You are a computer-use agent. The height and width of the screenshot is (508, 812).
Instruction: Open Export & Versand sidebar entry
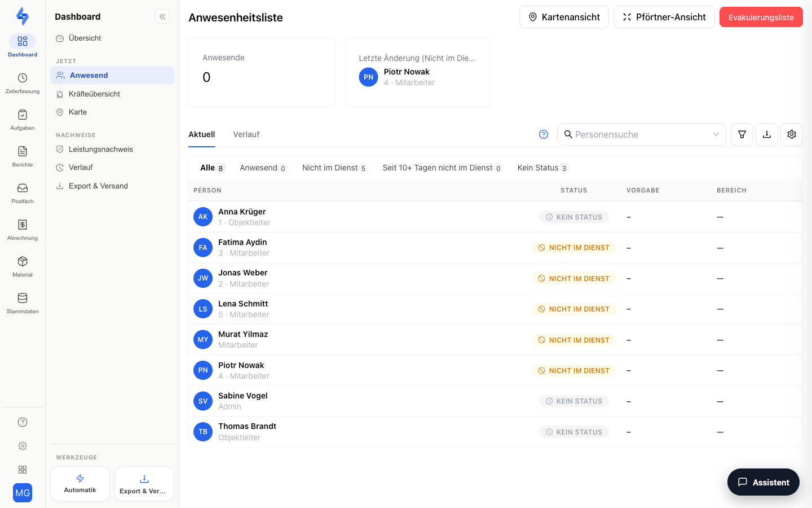(112, 186)
